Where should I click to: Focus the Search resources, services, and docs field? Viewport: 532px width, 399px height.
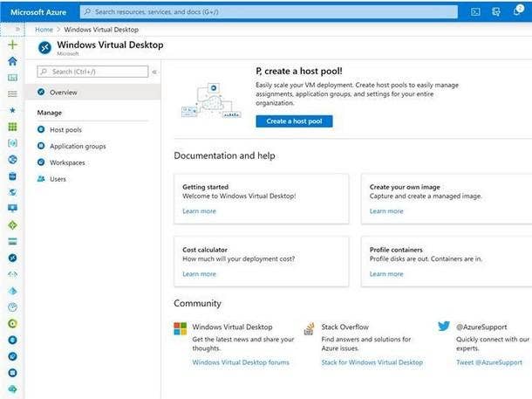tap(269, 12)
